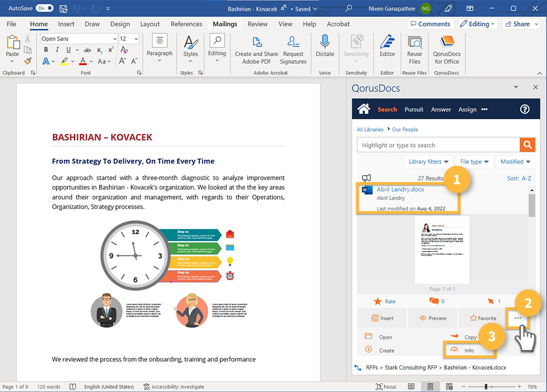This screenshot has width=547, height=392.
Task: Open the Paragraph options
Action: click(x=159, y=49)
